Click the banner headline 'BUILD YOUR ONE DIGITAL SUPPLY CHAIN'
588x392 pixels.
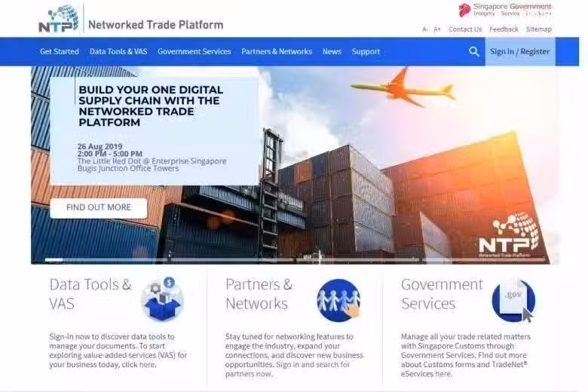pyautogui.click(x=151, y=106)
